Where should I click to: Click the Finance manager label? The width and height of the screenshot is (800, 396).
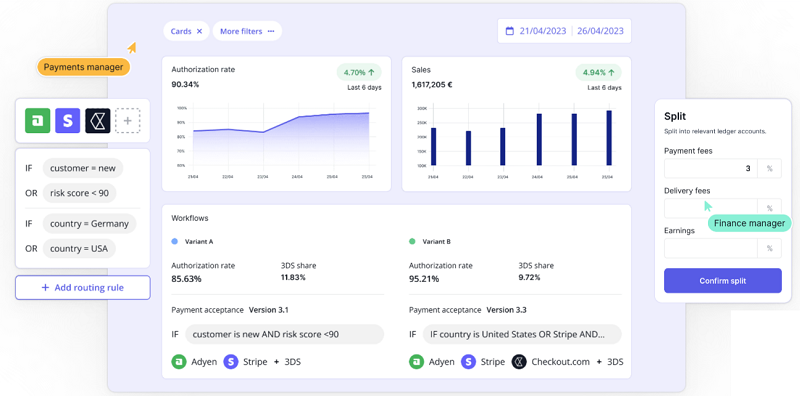click(x=749, y=223)
